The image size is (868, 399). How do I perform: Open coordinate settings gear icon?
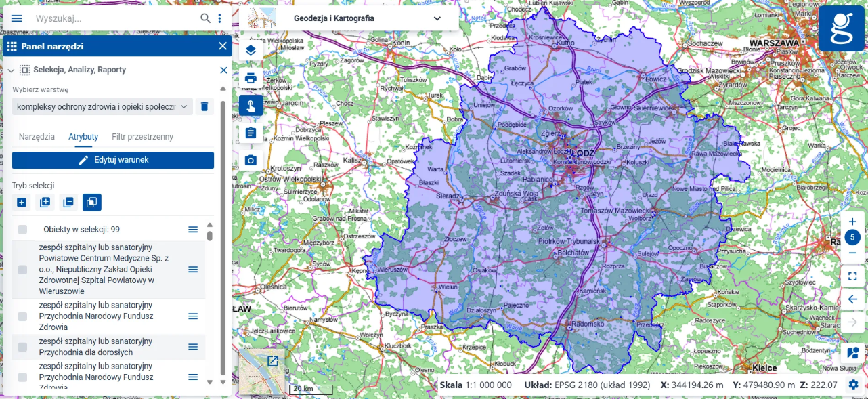pos(853,385)
